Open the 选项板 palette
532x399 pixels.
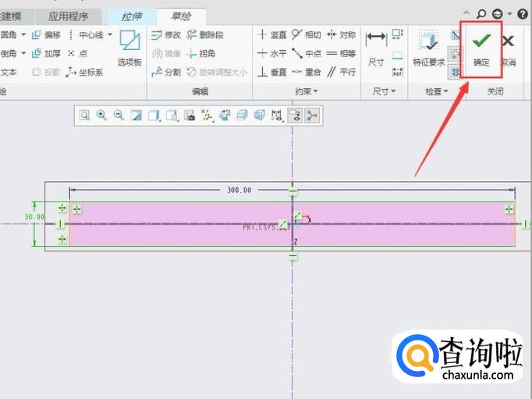point(129,48)
